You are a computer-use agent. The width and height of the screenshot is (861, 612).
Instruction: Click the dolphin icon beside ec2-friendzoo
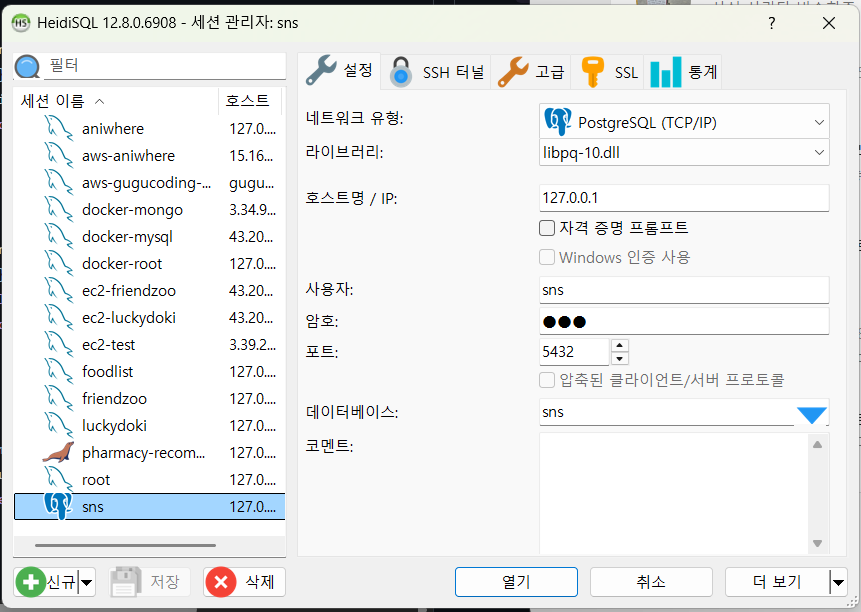click(x=58, y=290)
